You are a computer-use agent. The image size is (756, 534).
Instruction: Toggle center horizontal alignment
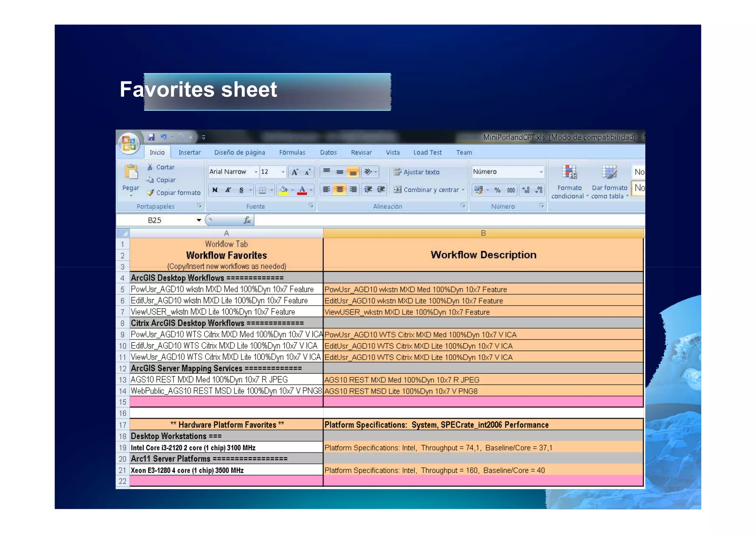pos(340,190)
